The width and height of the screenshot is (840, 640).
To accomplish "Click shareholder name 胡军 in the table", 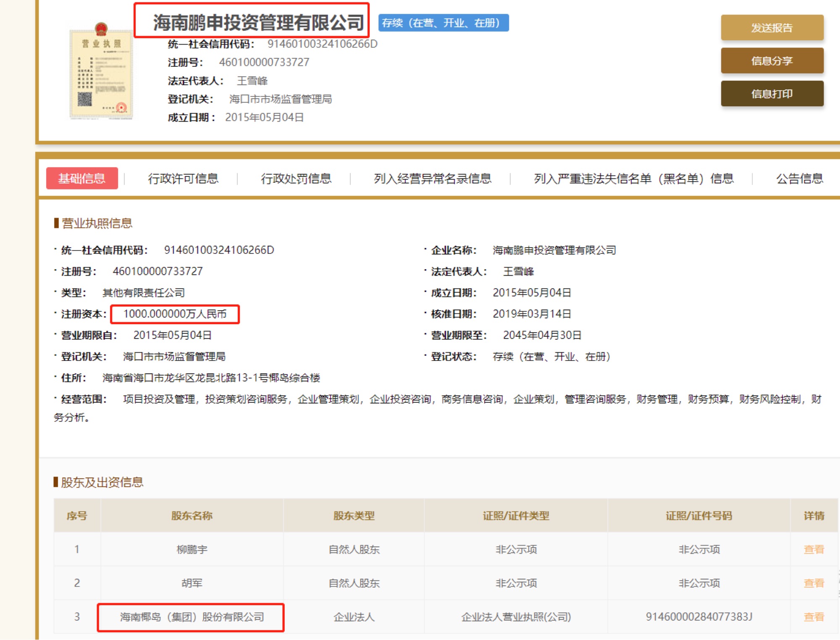I will point(192,583).
